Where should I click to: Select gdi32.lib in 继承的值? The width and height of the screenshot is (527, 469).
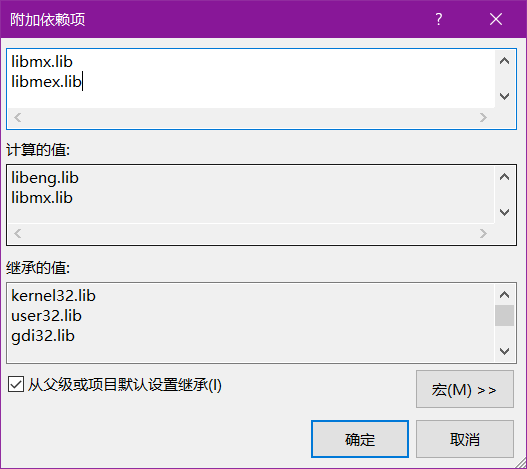point(43,336)
